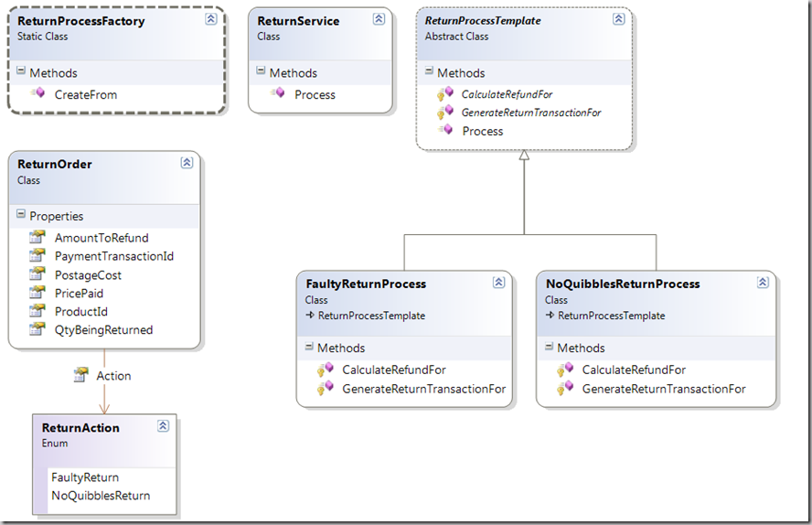812x525 pixels.
Task: Collapse the Properties section in ReturnOrder
Action: click(x=21, y=216)
